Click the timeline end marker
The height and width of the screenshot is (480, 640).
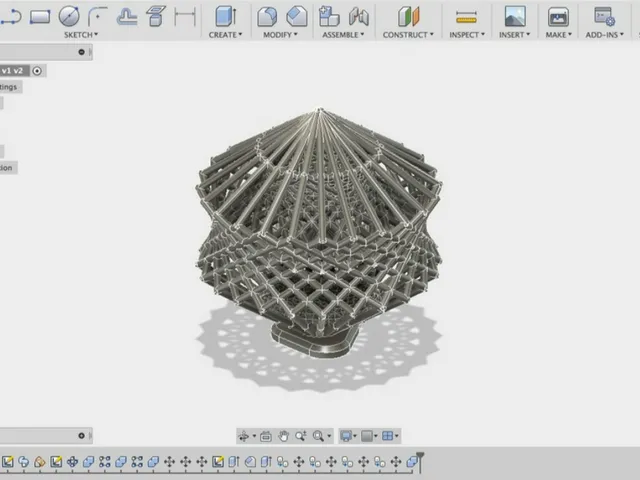(420, 461)
